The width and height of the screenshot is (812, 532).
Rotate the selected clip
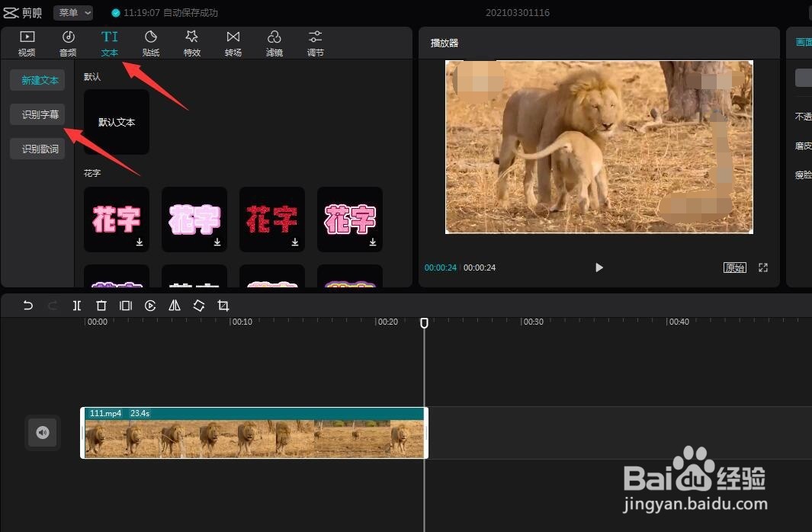click(x=199, y=306)
